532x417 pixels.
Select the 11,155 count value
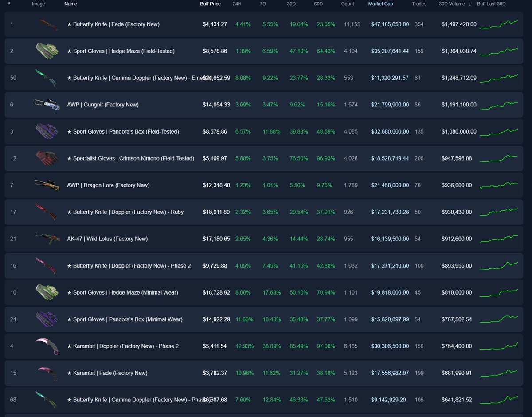click(352, 24)
